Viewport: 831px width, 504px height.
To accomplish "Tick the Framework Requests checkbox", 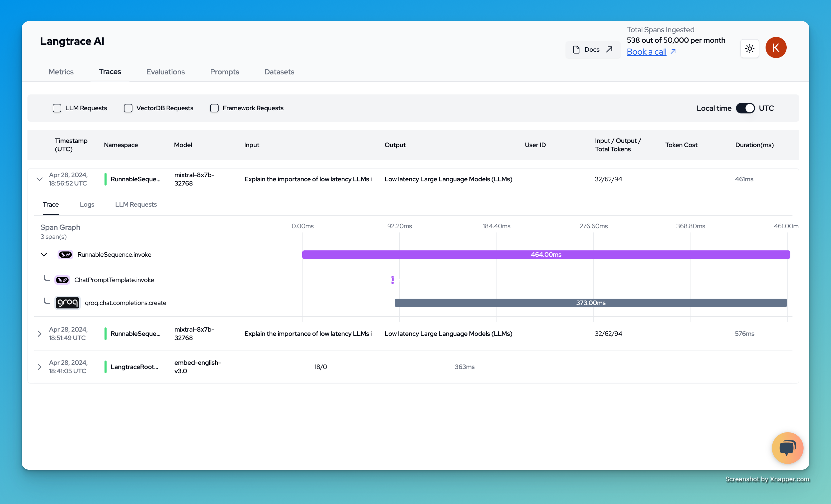I will pyautogui.click(x=214, y=108).
